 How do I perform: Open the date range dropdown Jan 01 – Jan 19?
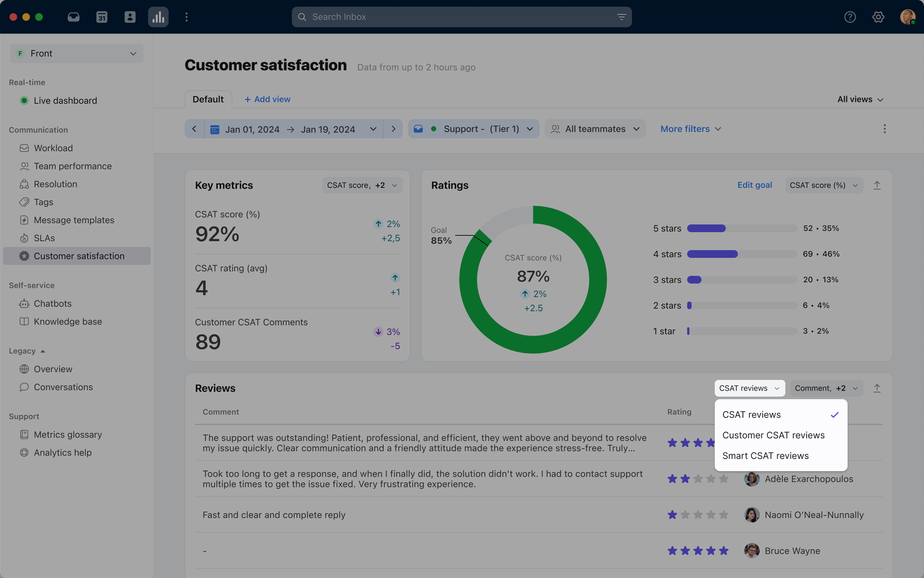coord(294,129)
